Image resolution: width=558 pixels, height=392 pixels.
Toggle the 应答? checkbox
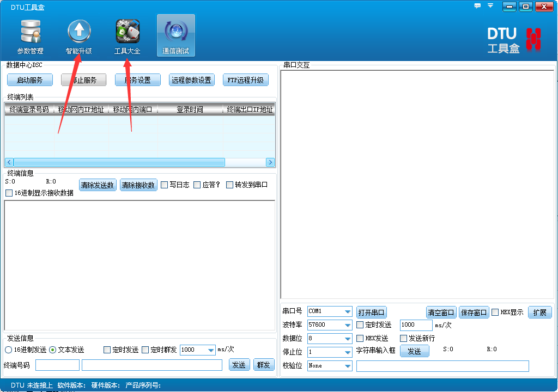click(x=197, y=185)
